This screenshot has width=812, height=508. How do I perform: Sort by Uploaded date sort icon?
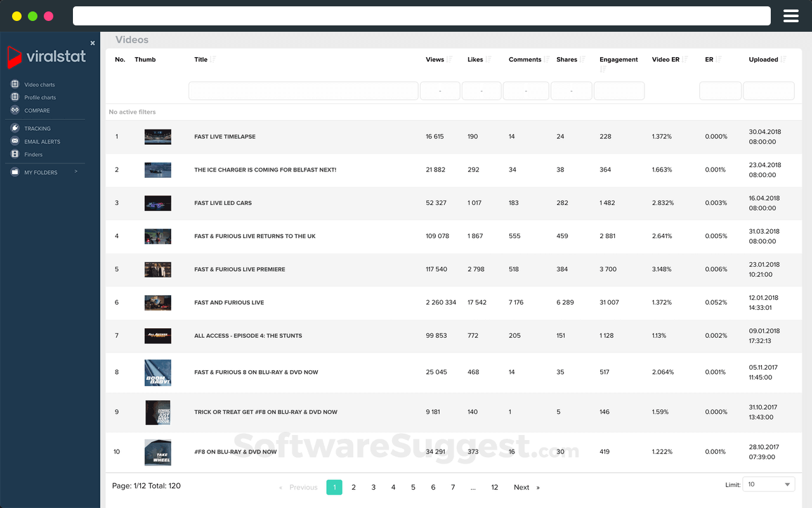tap(783, 60)
